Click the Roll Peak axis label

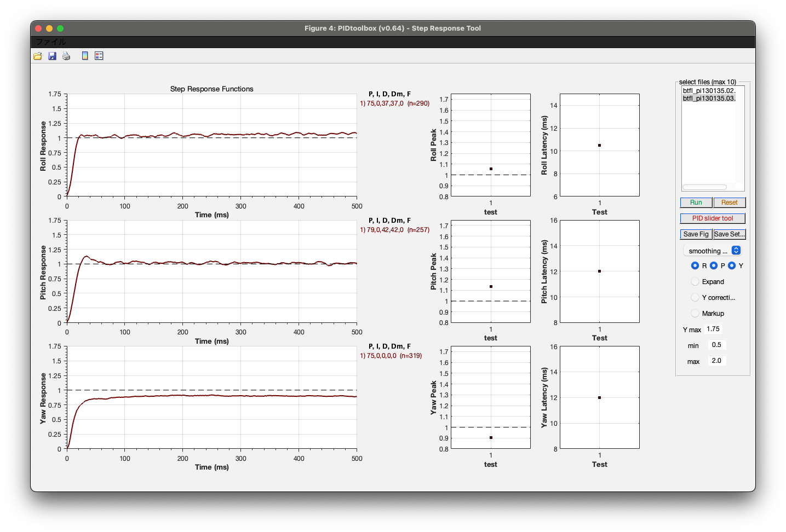[x=434, y=145]
